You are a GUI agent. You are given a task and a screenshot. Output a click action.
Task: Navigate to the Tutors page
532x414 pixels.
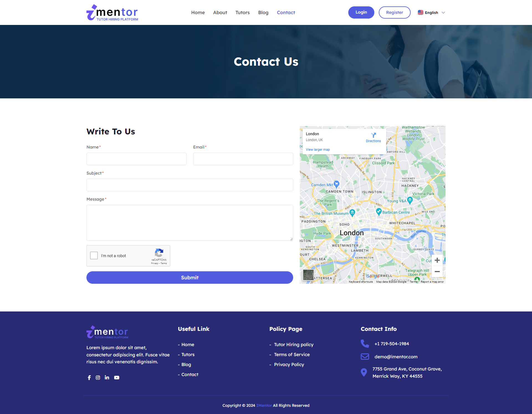(x=242, y=12)
